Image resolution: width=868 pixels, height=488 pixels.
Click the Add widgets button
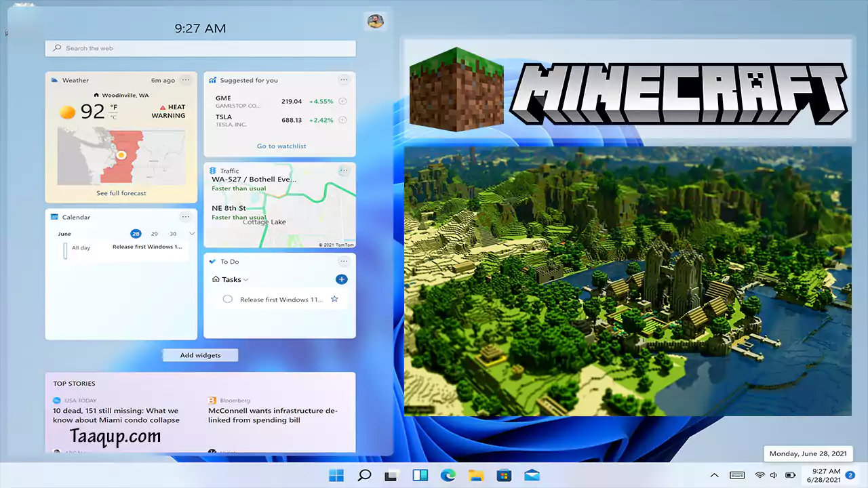pyautogui.click(x=200, y=355)
